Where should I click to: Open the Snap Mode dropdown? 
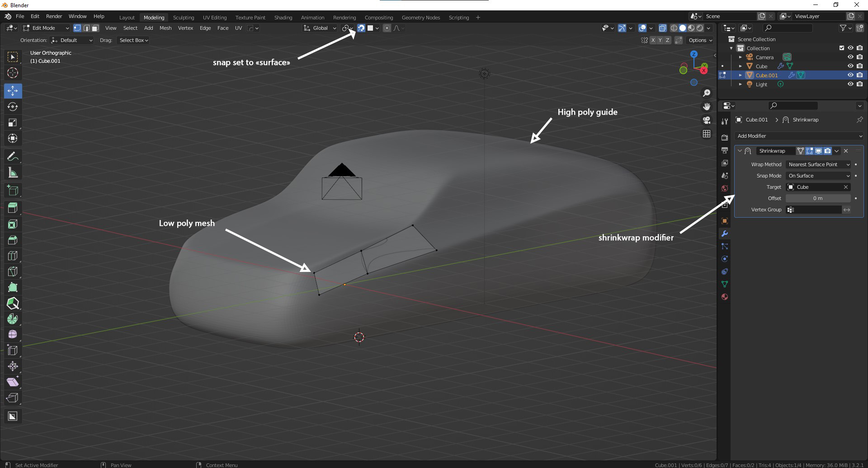[818, 176]
